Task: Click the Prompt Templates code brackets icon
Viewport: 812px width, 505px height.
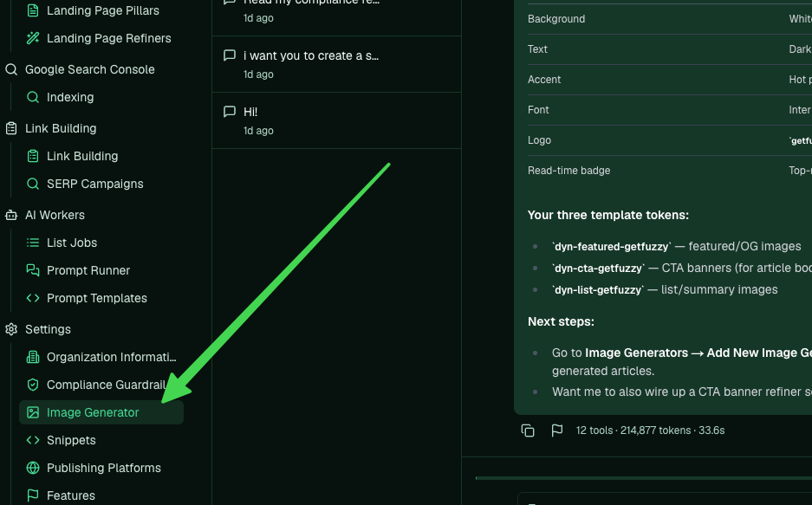Action: click(x=33, y=298)
